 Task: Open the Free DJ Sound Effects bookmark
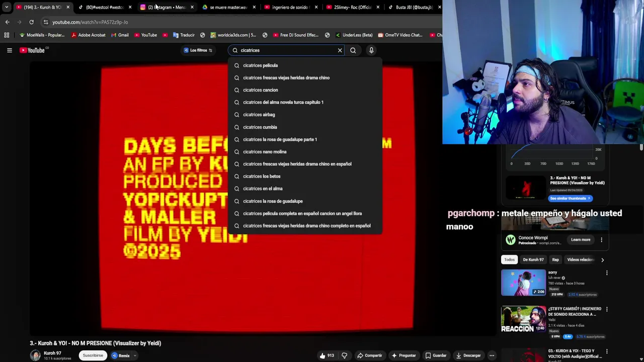(295, 35)
